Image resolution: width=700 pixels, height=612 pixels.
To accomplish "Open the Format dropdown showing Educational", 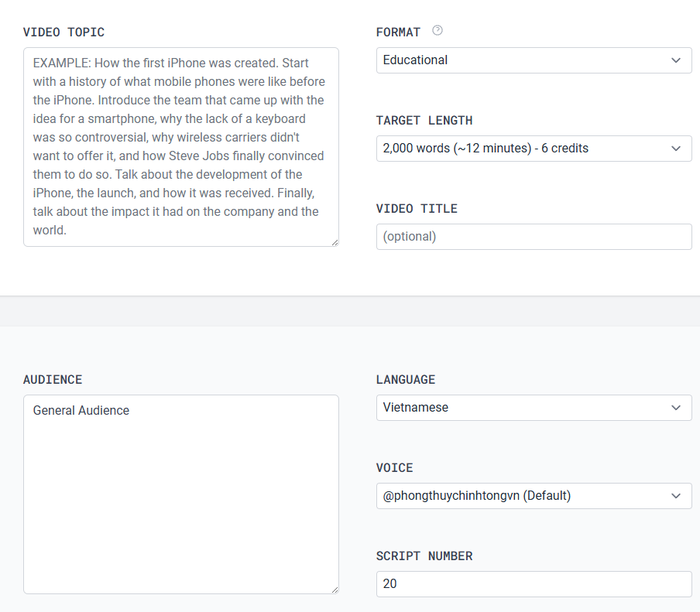I will tap(534, 60).
